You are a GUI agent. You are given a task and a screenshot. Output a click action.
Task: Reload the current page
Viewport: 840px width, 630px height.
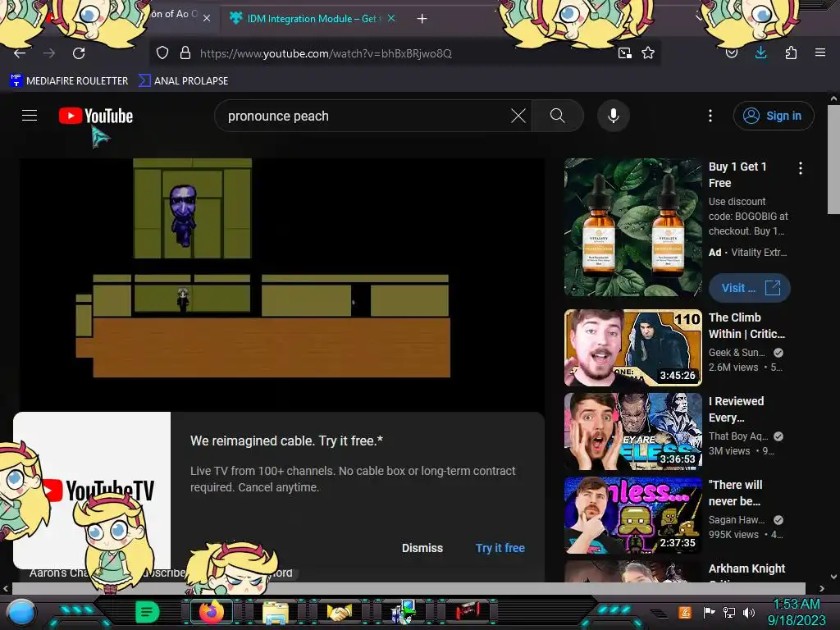pos(79,53)
